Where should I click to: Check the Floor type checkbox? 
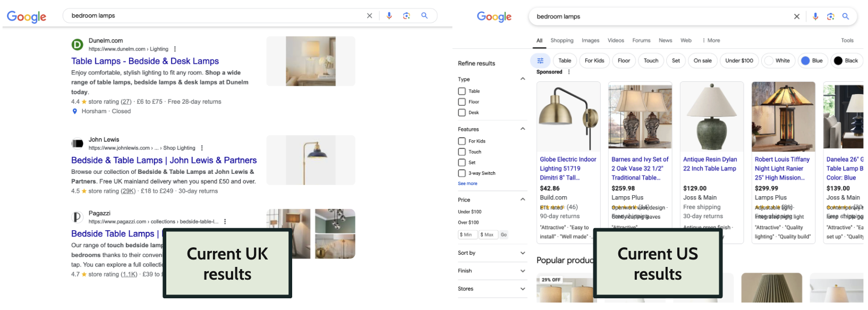coord(462,102)
